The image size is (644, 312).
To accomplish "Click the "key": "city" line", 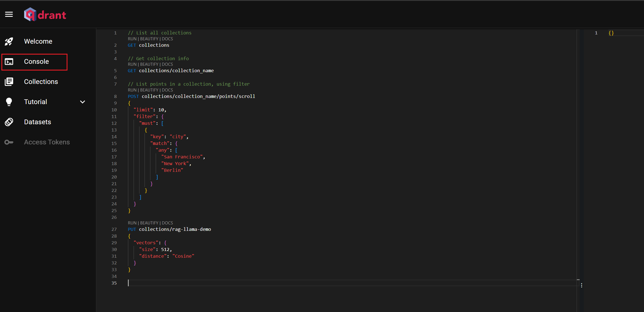I will (x=169, y=137).
